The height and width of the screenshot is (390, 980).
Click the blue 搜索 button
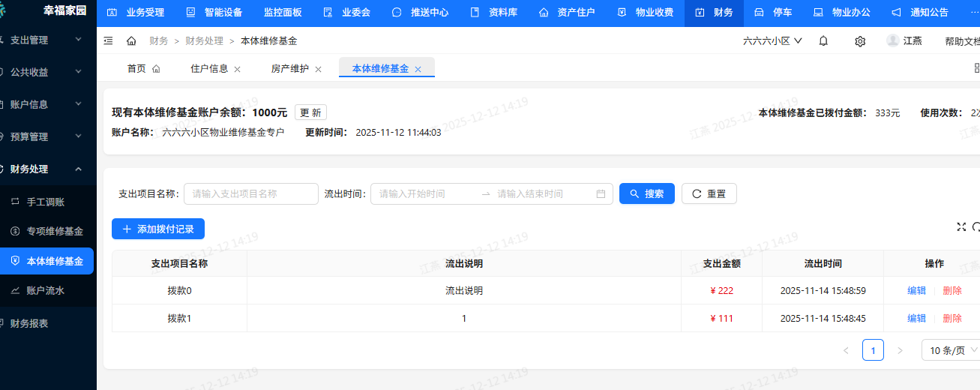(647, 193)
